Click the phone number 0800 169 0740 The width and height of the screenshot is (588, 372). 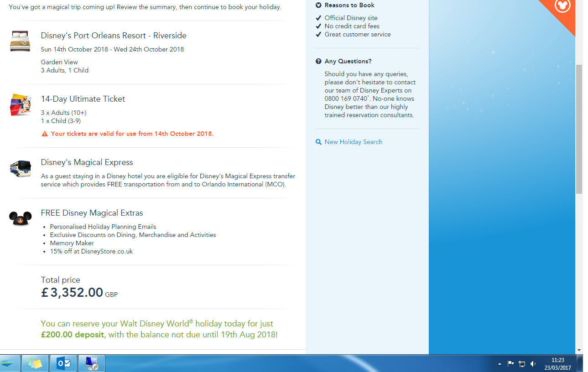[346, 98]
